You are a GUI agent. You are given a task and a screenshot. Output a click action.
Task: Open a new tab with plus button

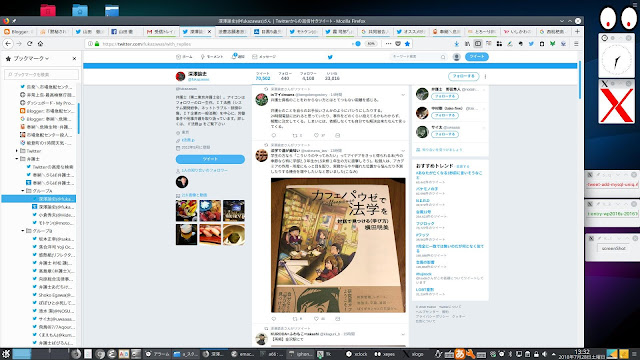[x=577, y=31]
